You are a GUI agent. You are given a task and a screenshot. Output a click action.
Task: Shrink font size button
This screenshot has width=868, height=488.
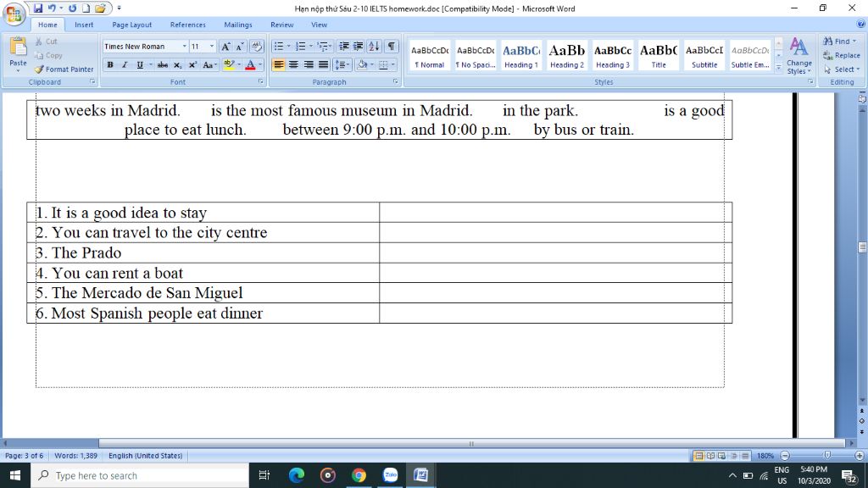[240, 47]
